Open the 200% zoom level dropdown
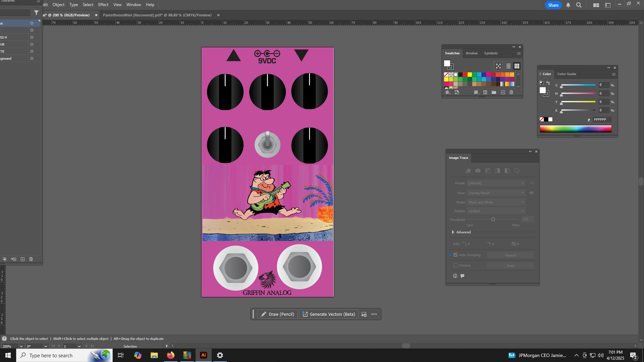 click(x=21, y=346)
